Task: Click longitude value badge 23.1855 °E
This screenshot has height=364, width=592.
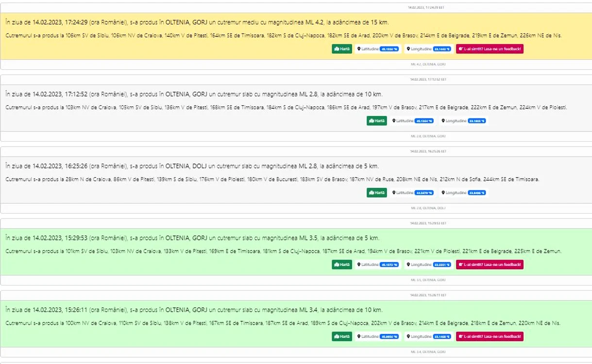Action: pyautogui.click(x=477, y=121)
